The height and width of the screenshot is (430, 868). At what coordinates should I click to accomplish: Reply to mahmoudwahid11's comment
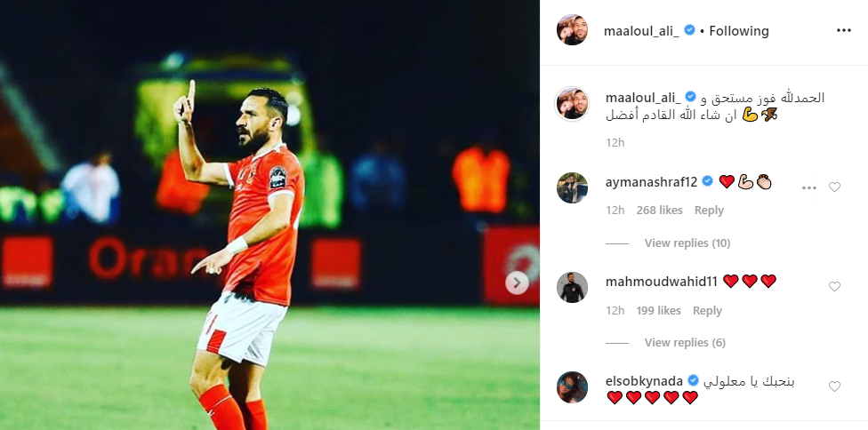pyautogui.click(x=707, y=311)
